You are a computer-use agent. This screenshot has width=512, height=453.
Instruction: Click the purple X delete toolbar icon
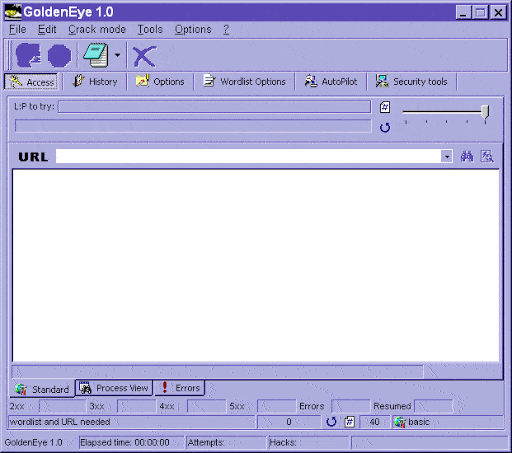(144, 56)
